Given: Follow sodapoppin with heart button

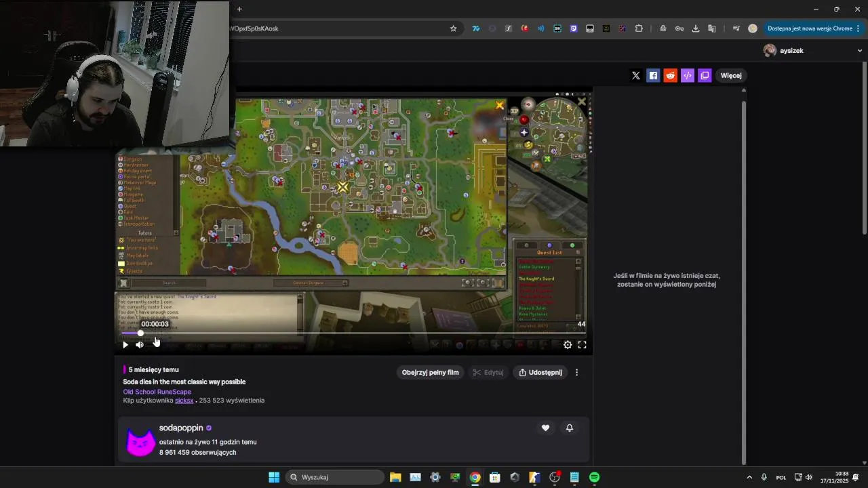Looking at the screenshot, I should pyautogui.click(x=545, y=428).
